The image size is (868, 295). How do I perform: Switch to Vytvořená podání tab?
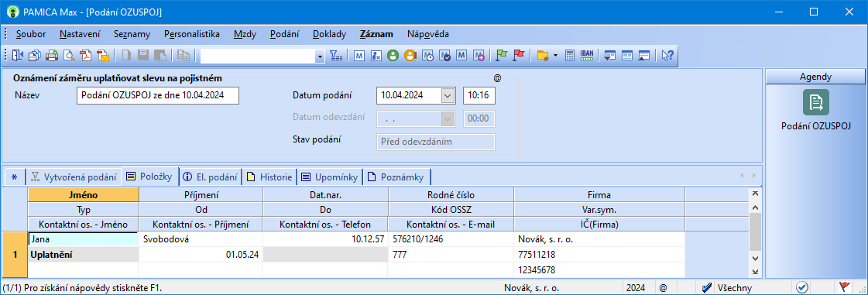[74, 177]
